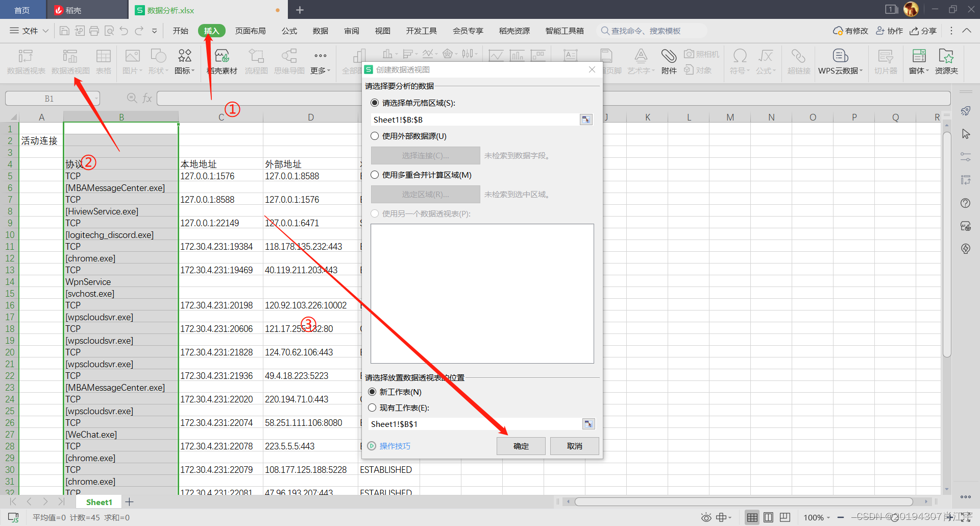The image size is (980, 526).
Task: Add a new sheet with plus icon
Action: [130, 502]
